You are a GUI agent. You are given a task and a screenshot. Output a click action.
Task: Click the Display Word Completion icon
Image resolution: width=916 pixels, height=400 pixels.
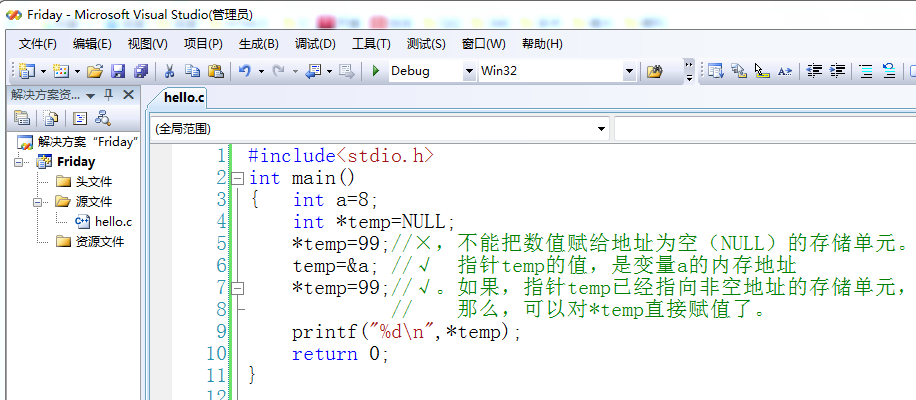[x=785, y=71]
